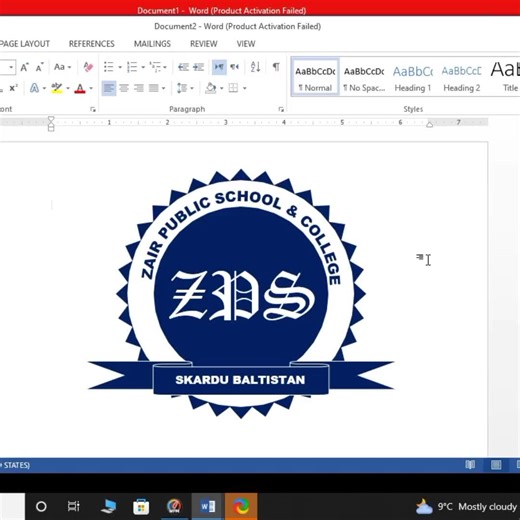Image resolution: width=520 pixels, height=520 pixels.
Task: Apply the Heading 1 style
Action: coord(413,78)
